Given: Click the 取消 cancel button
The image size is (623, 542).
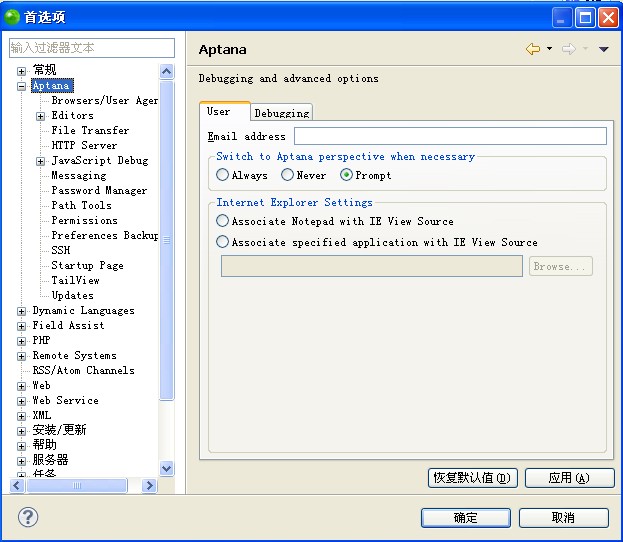Looking at the screenshot, I should [x=563, y=517].
